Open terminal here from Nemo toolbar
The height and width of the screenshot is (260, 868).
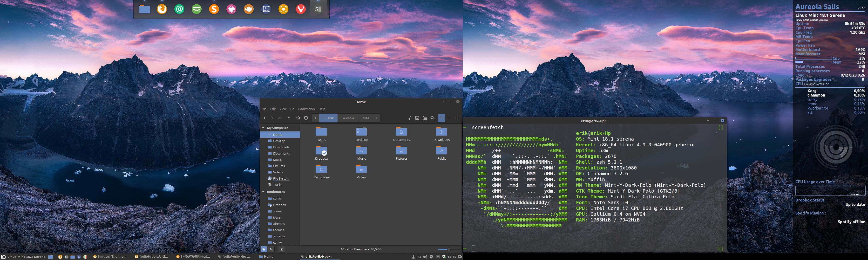pyautogui.click(x=417, y=118)
